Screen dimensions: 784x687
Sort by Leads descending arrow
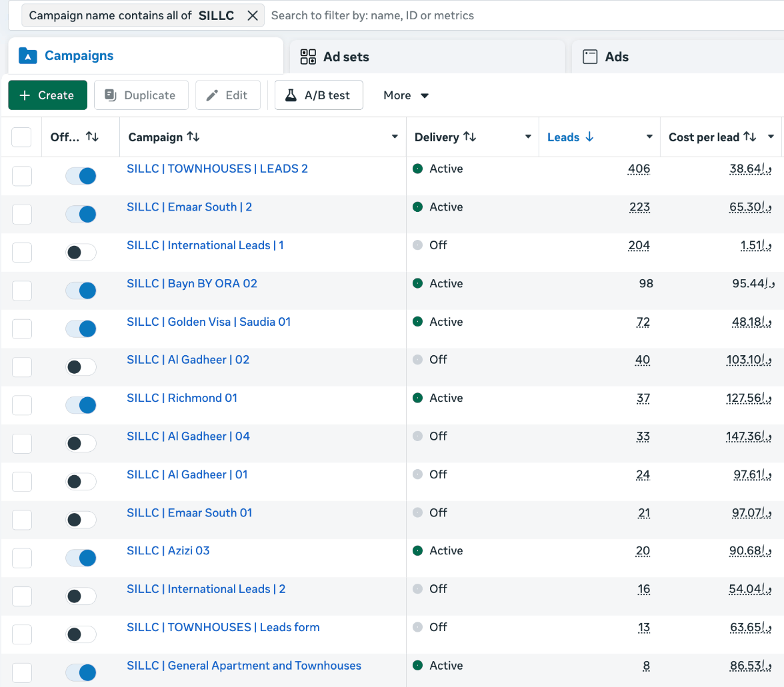589,137
